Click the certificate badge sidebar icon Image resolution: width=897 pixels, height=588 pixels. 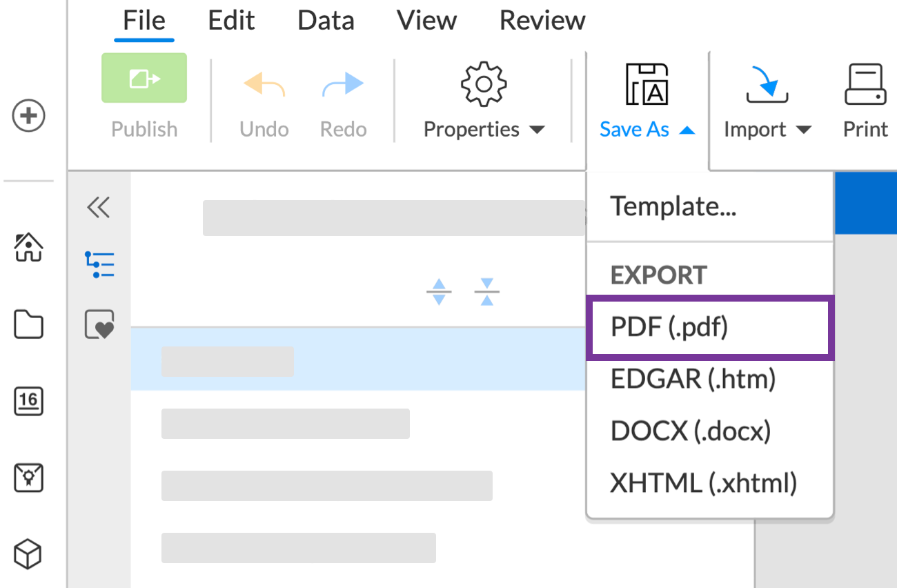(x=28, y=478)
